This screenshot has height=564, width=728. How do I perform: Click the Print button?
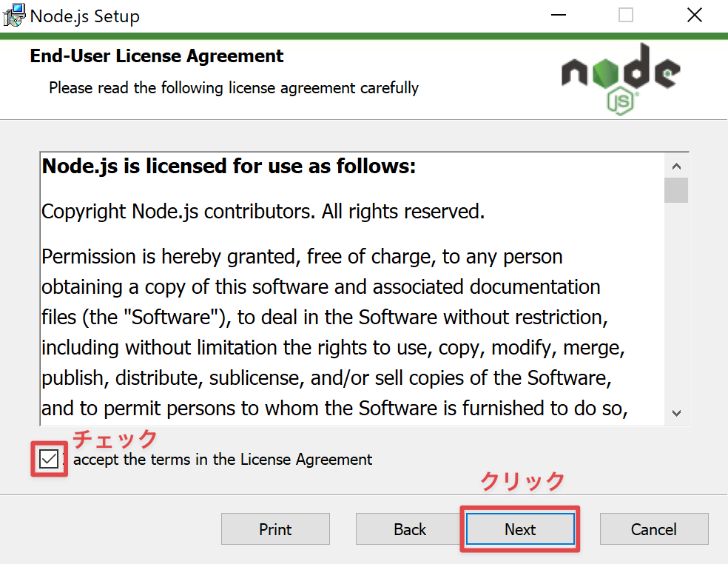[275, 528]
